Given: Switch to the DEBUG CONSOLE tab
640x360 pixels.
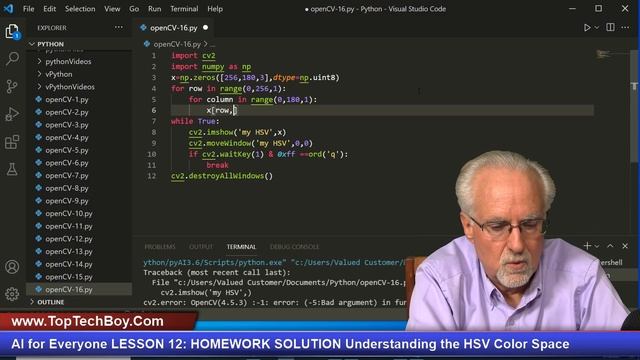Looking at the screenshot, I should [x=294, y=247].
